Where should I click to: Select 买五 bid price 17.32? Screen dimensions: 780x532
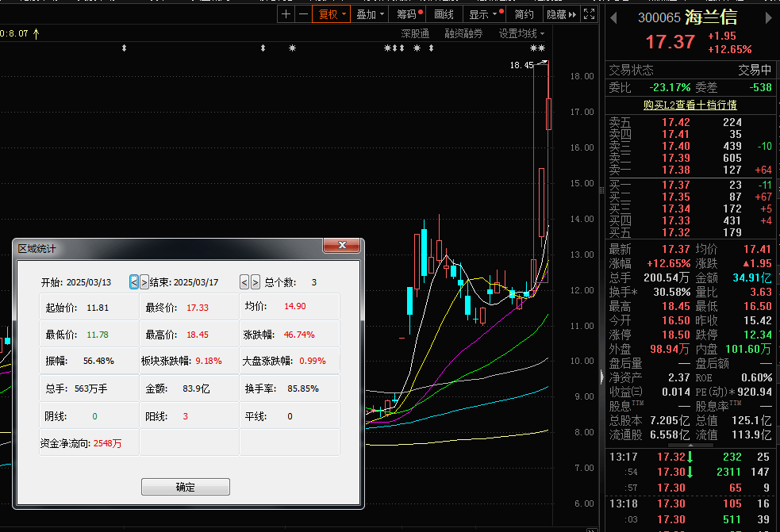click(675, 232)
